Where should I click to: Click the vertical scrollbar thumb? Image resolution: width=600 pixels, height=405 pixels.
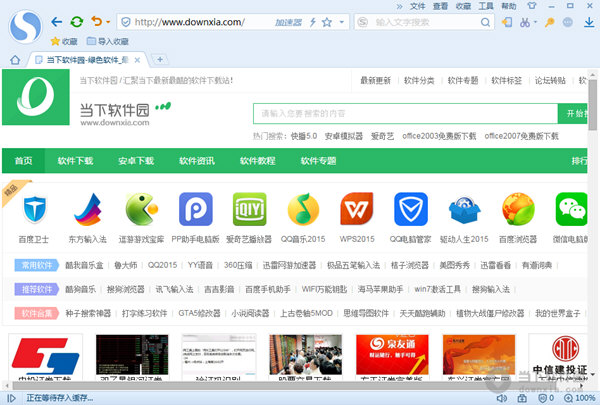(593, 105)
